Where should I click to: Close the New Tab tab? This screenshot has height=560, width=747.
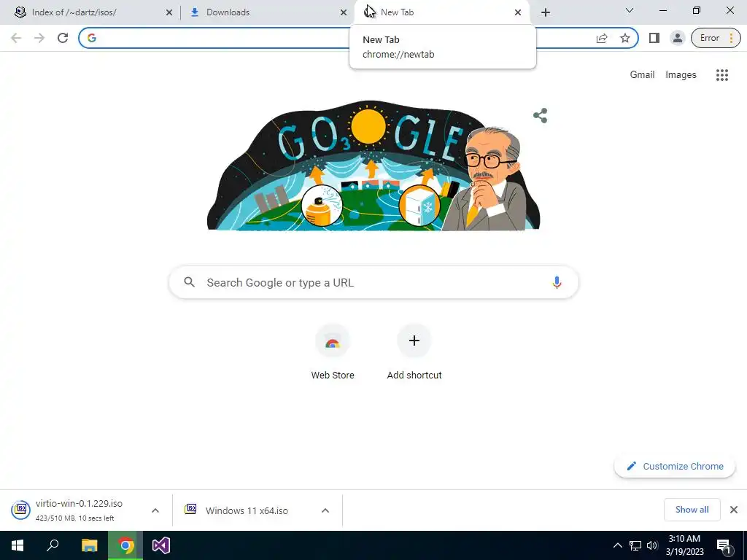coord(518,12)
